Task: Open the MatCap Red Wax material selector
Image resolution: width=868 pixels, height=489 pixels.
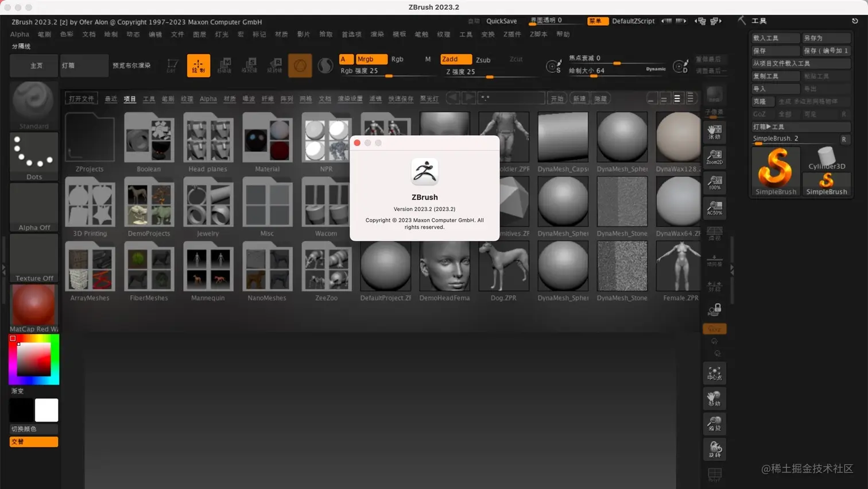Action: (x=34, y=308)
